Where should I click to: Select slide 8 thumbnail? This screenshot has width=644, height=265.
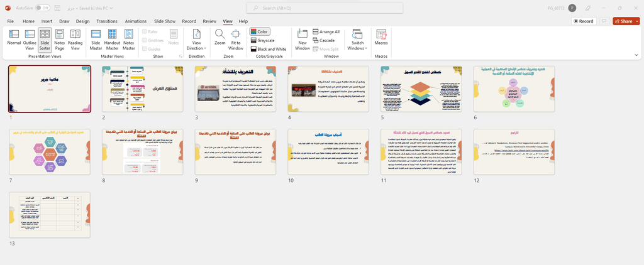tap(143, 152)
